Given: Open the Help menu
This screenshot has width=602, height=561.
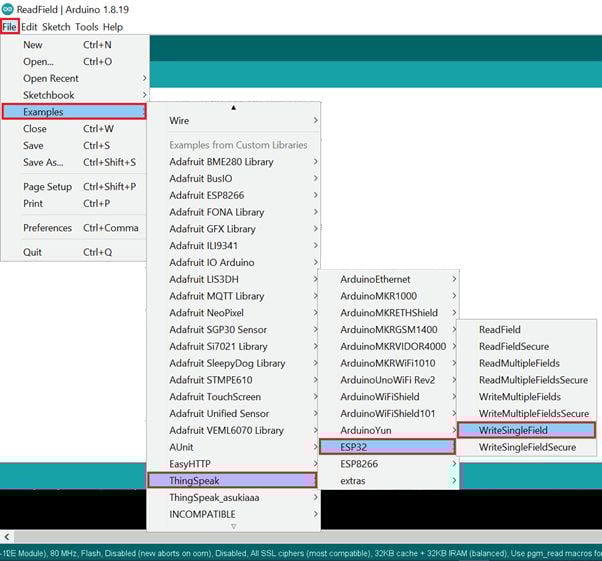Looking at the screenshot, I should pos(113,27).
